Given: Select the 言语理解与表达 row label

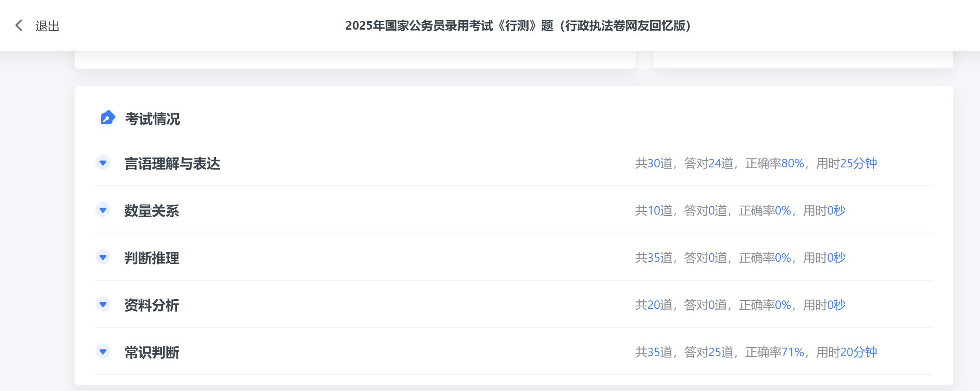Looking at the screenshot, I should pyautogui.click(x=172, y=164).
